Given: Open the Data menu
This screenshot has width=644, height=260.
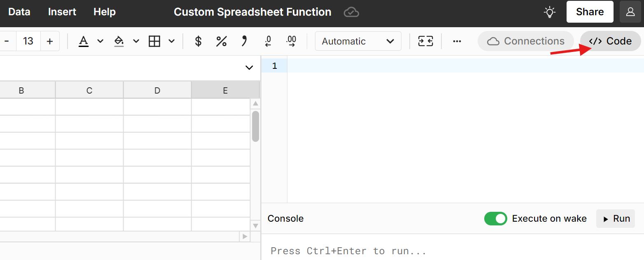Looking at the screenshot, I should 19,12.
